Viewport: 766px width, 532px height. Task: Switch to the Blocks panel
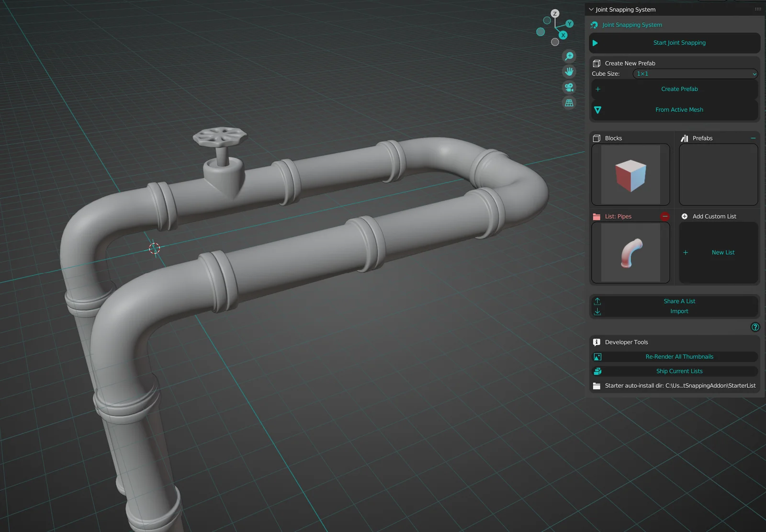coord(613,138)
